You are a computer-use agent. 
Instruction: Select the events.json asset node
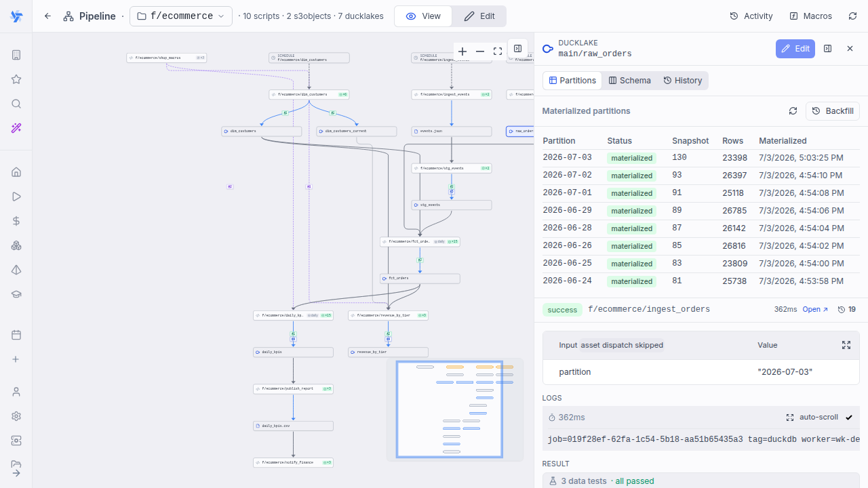coord(451,131)
